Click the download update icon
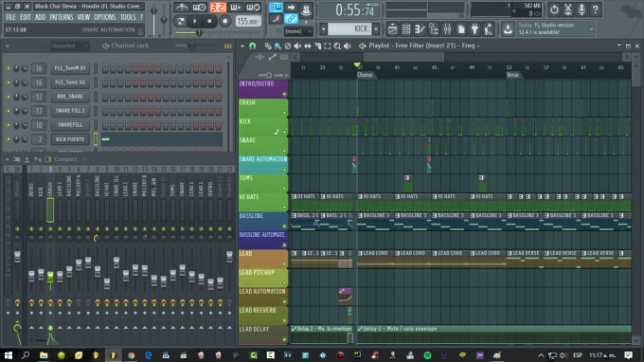This screenshot has width=644, height=362. tap(508, 28)
